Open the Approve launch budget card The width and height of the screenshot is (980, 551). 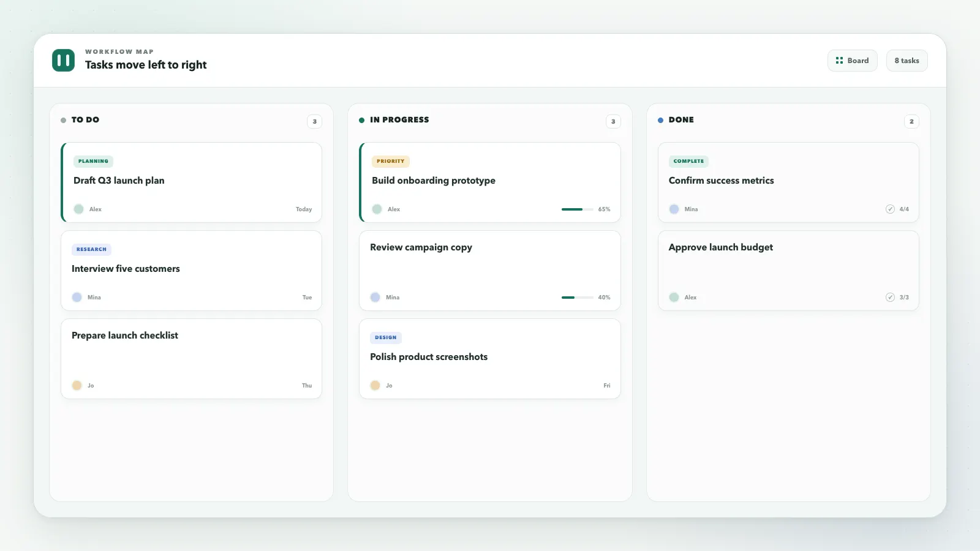point(788,271)
